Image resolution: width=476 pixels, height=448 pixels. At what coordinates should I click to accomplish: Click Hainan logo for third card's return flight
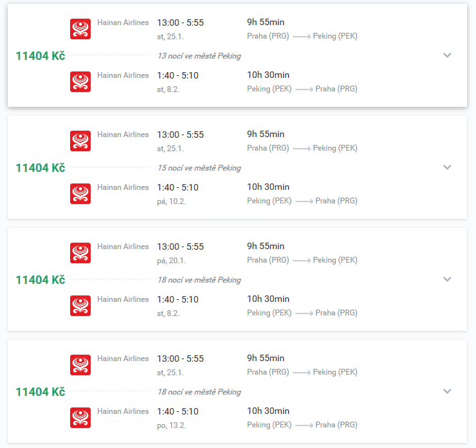(80, 306)
